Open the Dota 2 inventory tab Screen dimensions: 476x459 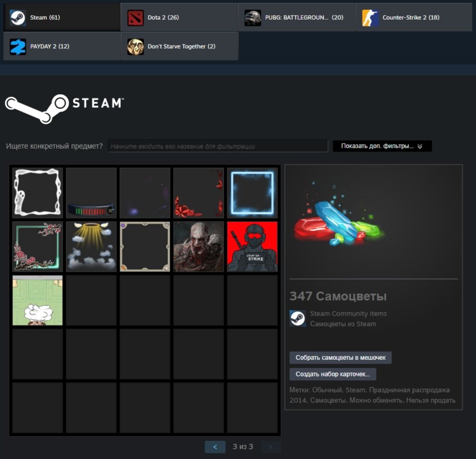point(179,18)
